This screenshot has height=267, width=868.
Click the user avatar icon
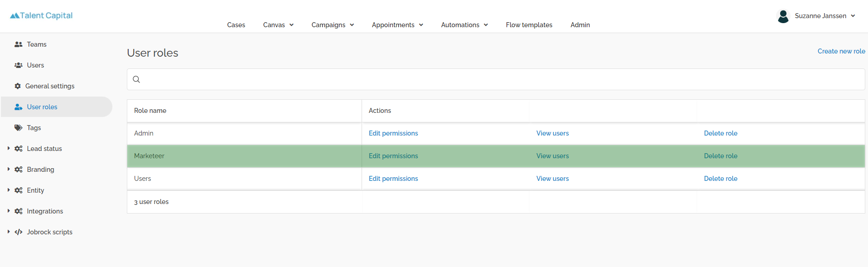(783, 16)
